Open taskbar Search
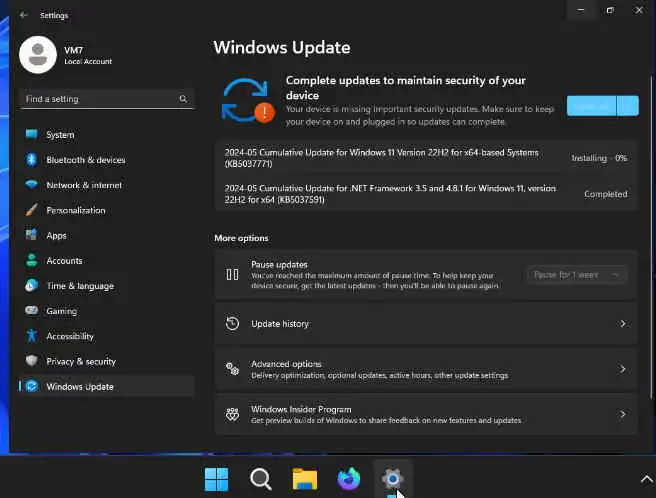 261,479
